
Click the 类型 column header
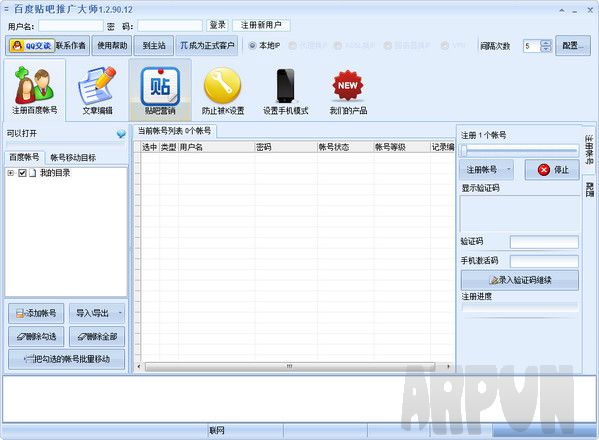(x=168, y=147)
